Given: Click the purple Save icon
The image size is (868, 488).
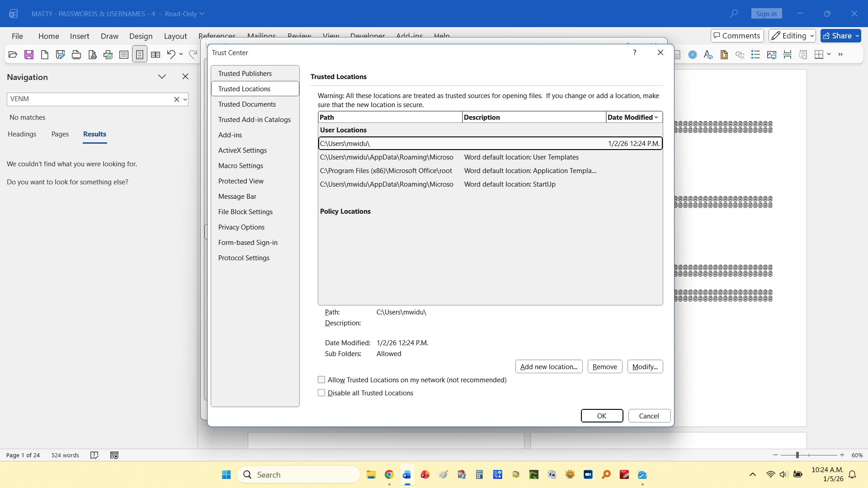Looking at the screenshot, I should coord(29,55).
